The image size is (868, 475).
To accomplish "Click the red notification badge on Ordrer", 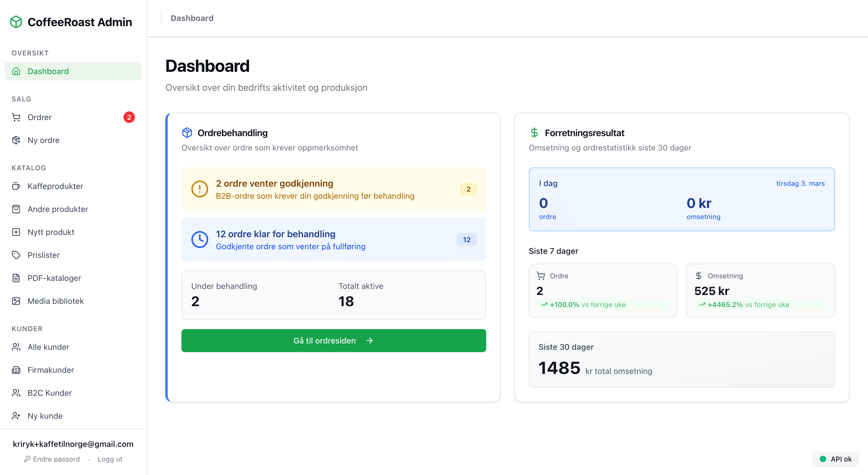I will (x=129, y=117).
